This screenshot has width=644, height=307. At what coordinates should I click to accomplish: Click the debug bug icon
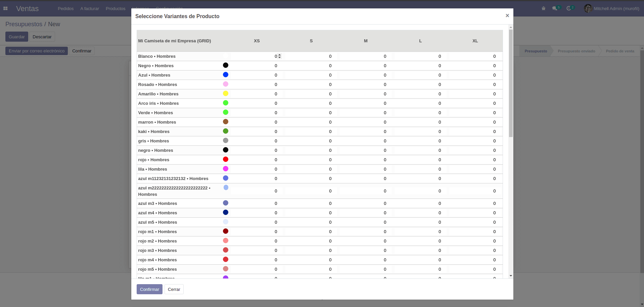tap(544, 8)
